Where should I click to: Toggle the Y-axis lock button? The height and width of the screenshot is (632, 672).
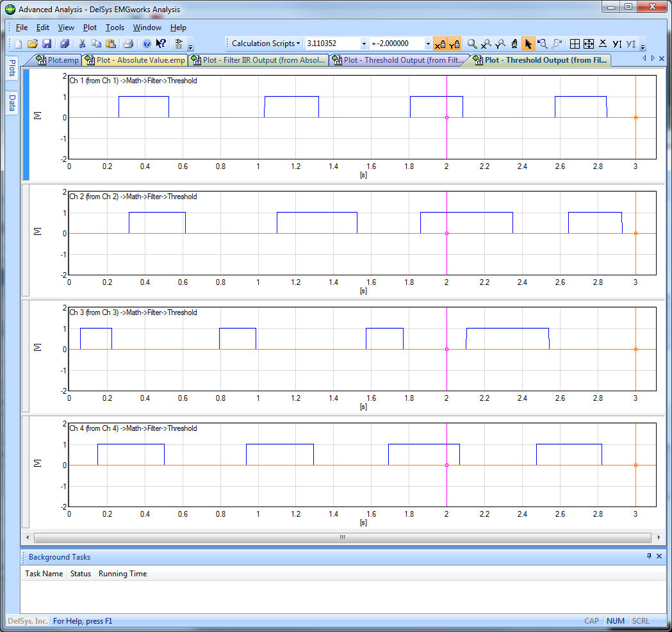point(454,44)
